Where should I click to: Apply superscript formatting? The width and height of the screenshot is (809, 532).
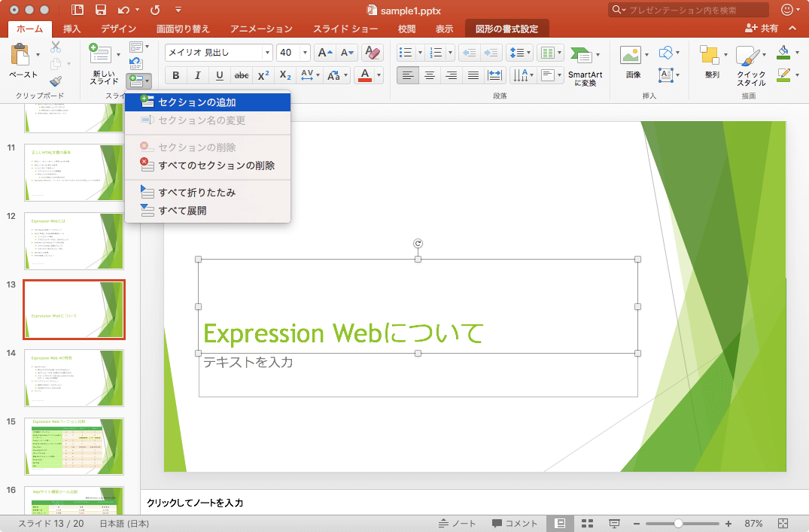[x=263, y=75]
